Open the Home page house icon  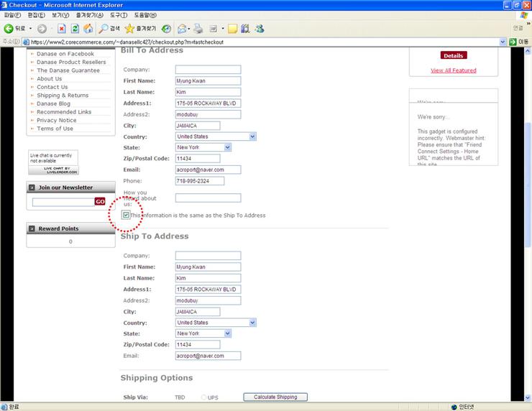pyautogui.click(x=88, y=29)
